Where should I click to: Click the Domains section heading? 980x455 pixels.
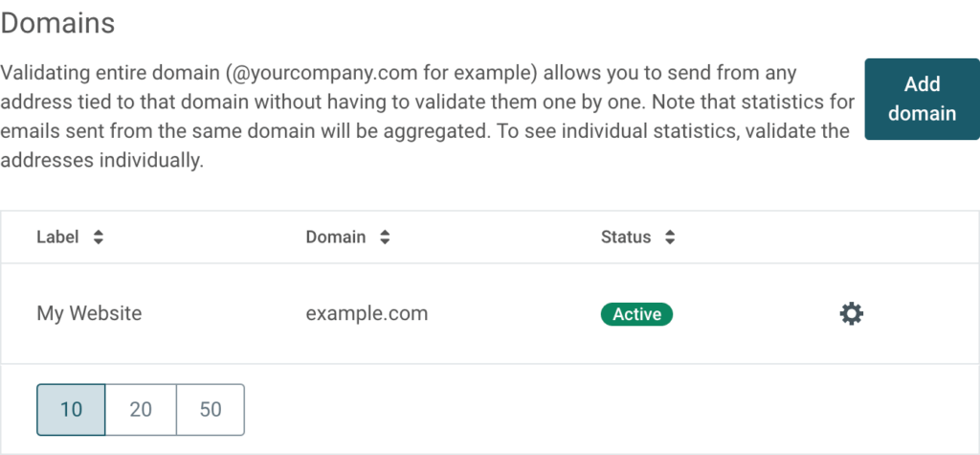tap(58, 24)
